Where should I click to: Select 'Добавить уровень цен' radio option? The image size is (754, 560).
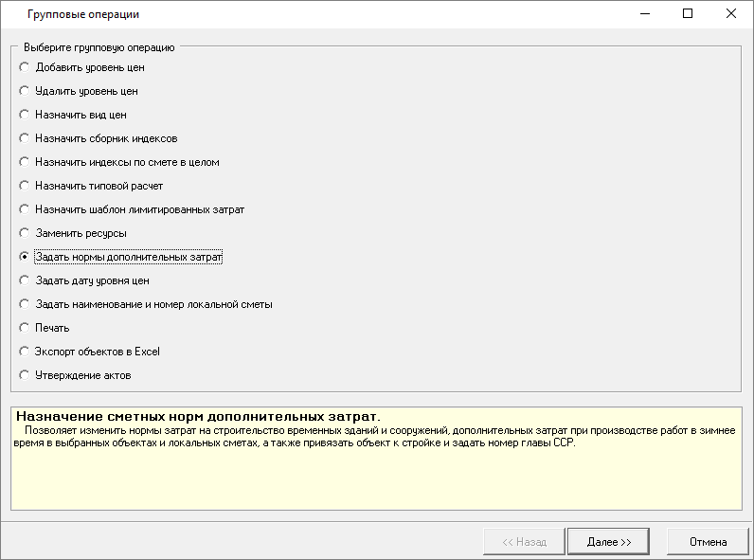[x=25, y=67]
